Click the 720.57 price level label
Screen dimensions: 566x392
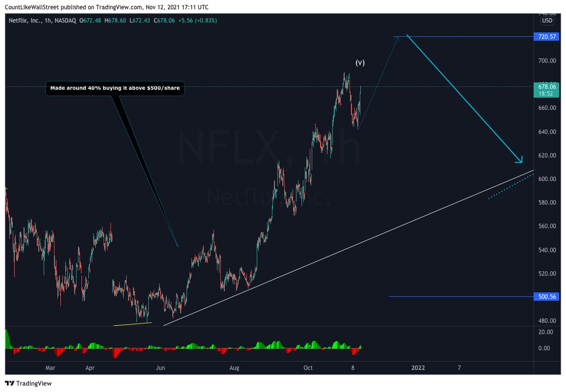[x=547, y=36]
